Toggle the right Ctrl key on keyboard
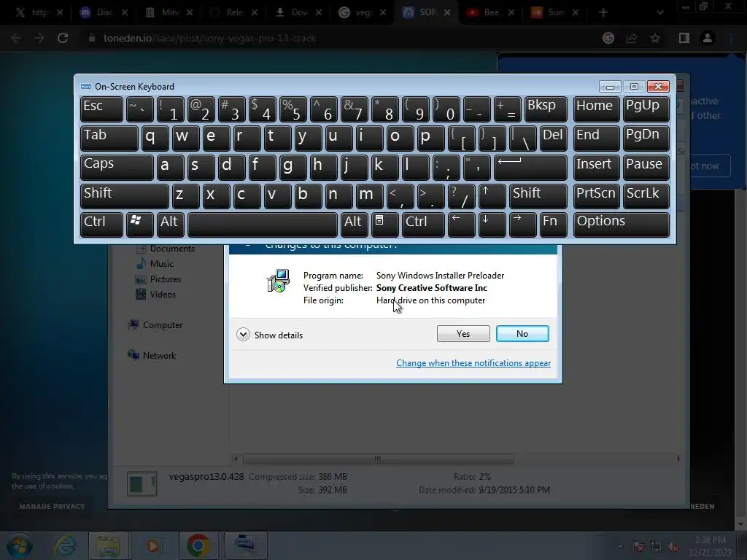The image size is (747, 560). pyautogui.click(x=424, y=225)
